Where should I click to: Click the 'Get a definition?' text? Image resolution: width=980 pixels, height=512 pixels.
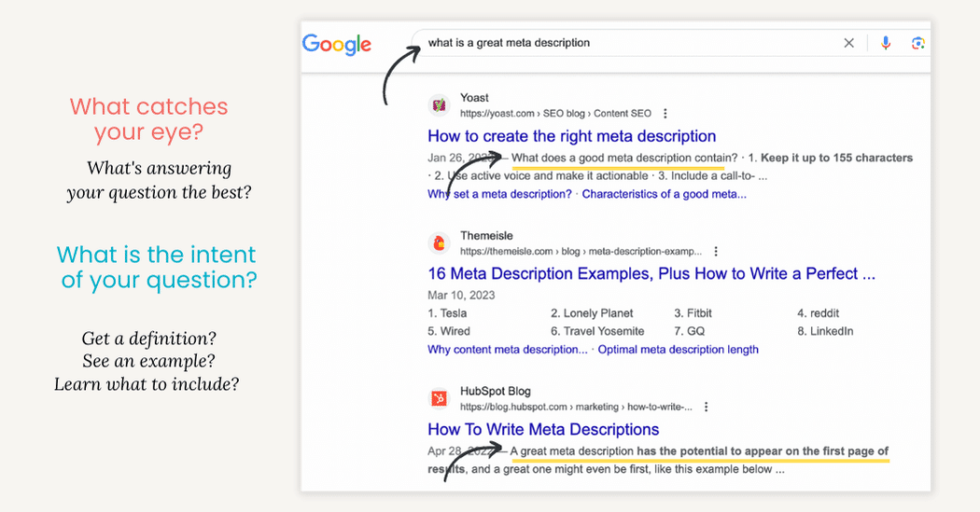click(x=148, y=339)
